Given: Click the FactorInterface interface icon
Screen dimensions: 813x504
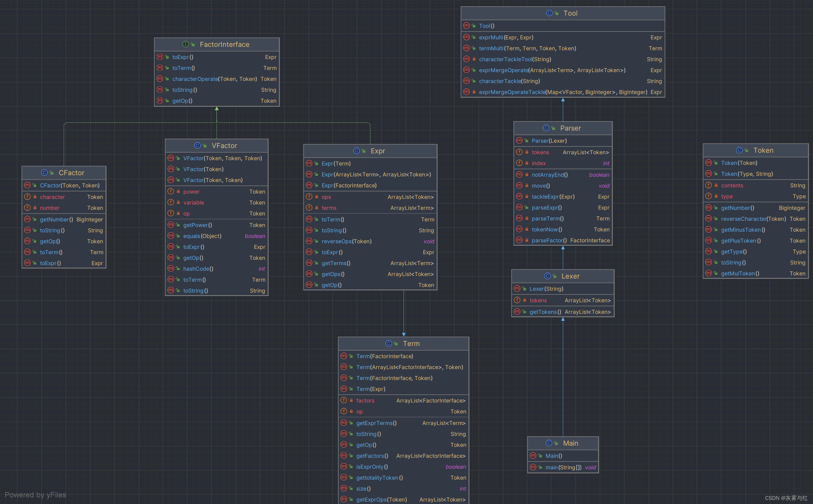Looking at the screenshot, I should (x=186, y=44).
